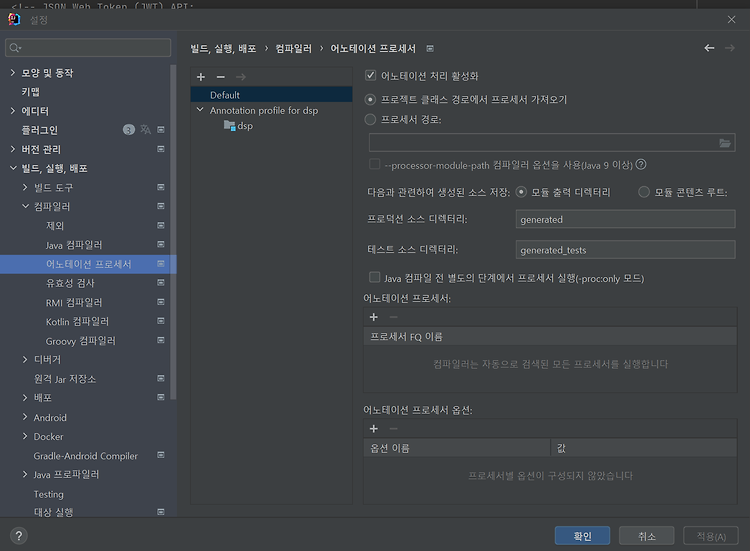
Task: Collapse 빌드, 실행, 배포 tree node
Action: click(x=13, y=168)
